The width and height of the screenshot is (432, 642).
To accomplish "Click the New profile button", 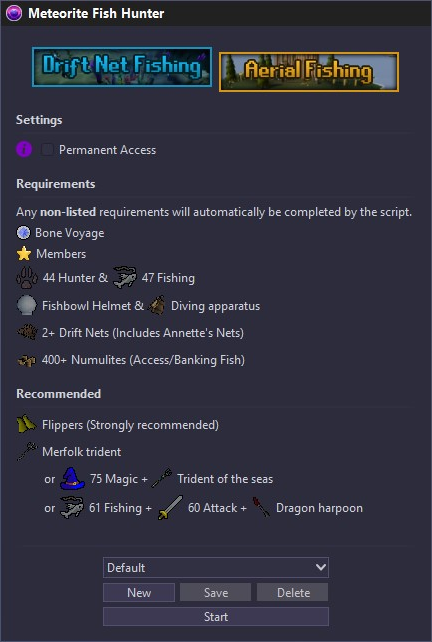I will (x=139, y=592).
